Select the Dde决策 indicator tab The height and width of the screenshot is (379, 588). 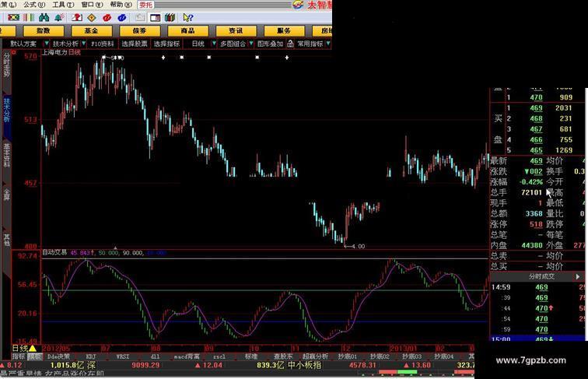click(58, 356)
